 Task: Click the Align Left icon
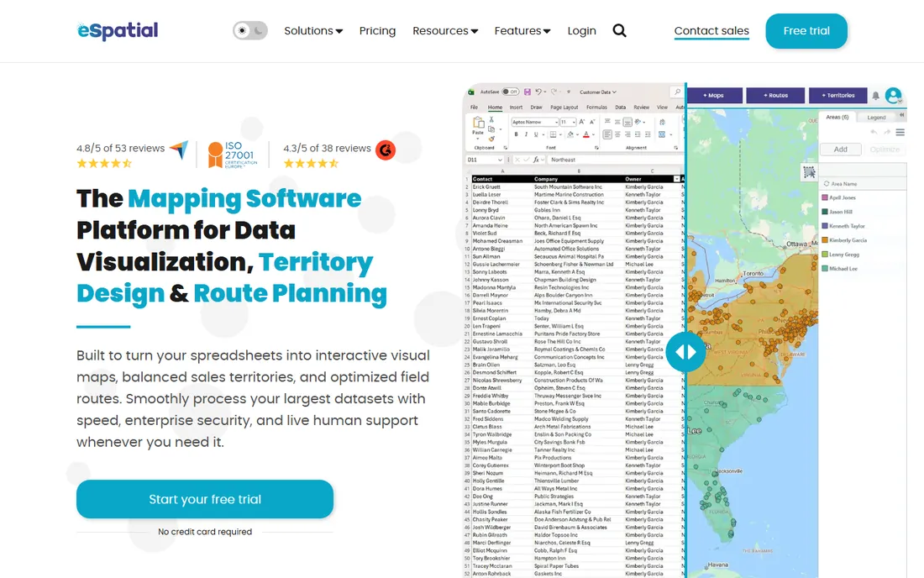(607, 134)
